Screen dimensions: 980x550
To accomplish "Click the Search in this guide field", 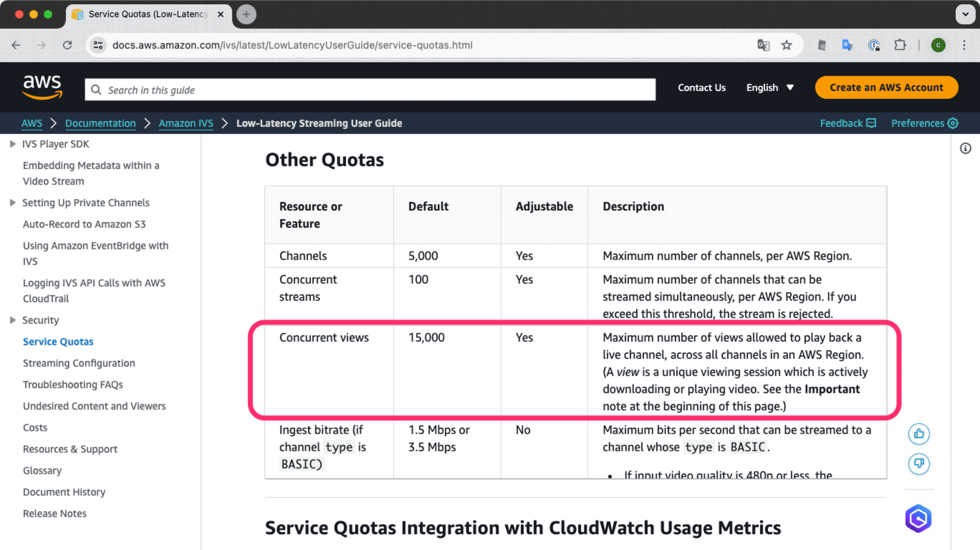I will click(370, 90).
